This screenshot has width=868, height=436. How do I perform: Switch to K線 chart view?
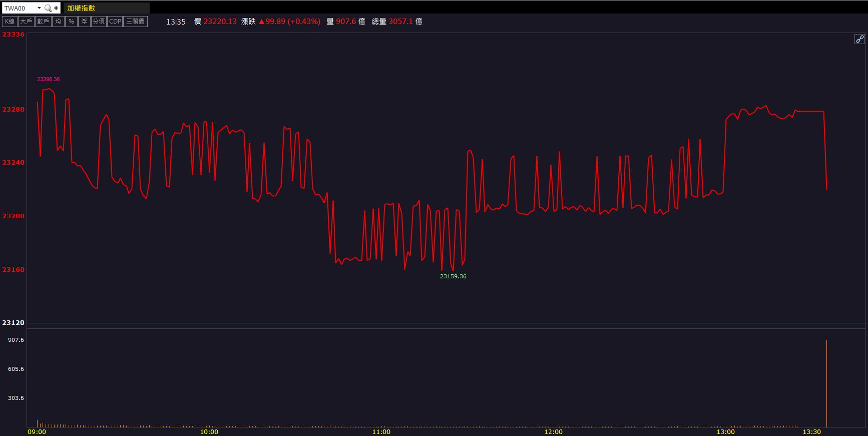tap(10, 22)
